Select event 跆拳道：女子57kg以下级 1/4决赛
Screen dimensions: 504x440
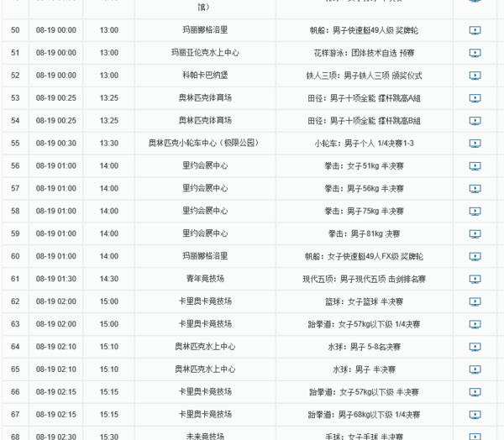pos(364,324)
